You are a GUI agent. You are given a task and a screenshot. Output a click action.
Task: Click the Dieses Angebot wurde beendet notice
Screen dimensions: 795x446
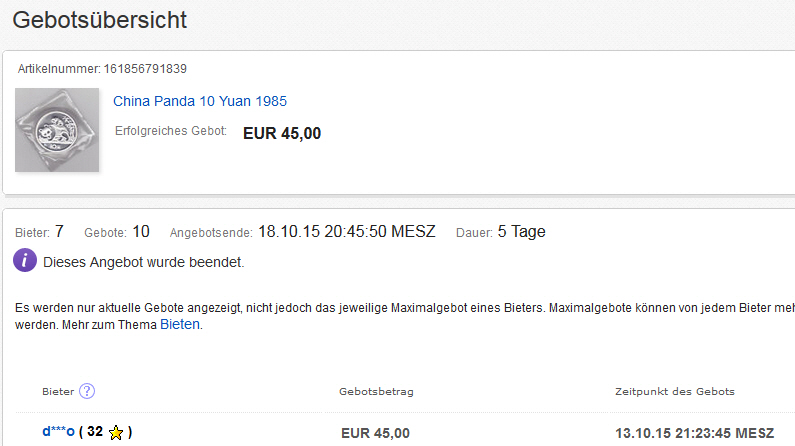coord(143,263)
